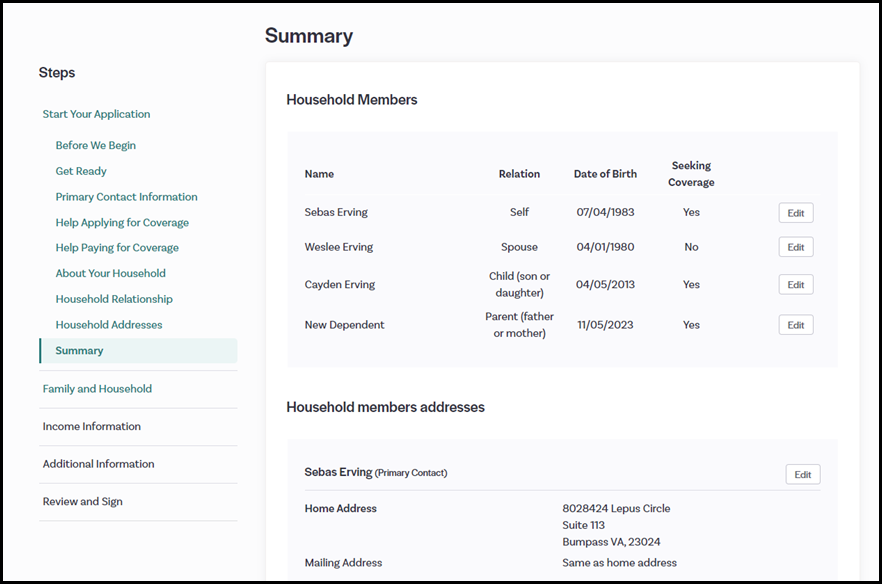Screen dimensions: 882x584
Task: Select the Summary step in sidebar
Action: [x=79, y=351]
